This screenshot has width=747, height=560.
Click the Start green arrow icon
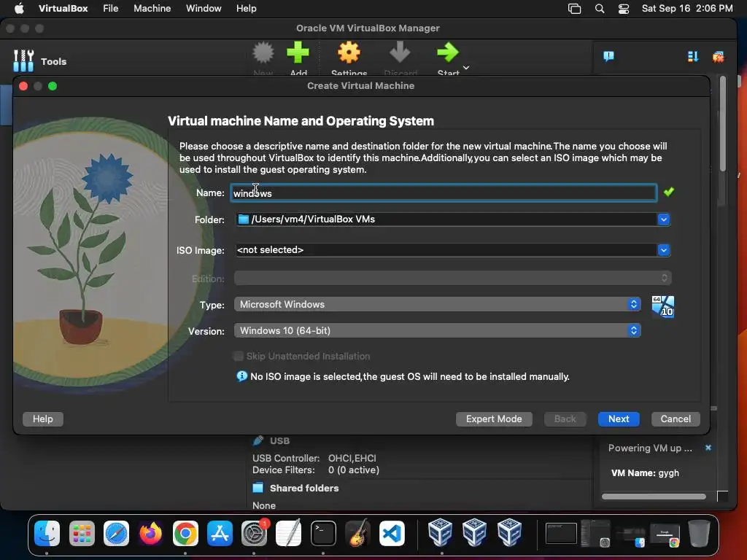[x=447, y=52]
